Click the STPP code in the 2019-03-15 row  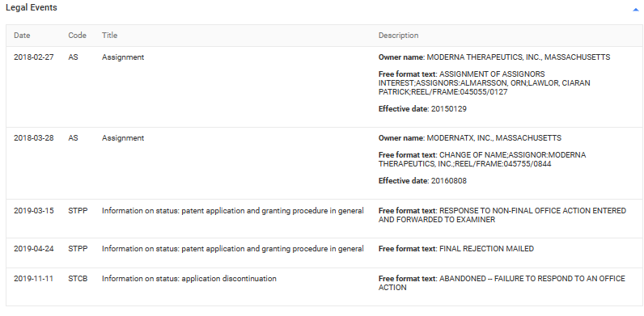[78, 211]
